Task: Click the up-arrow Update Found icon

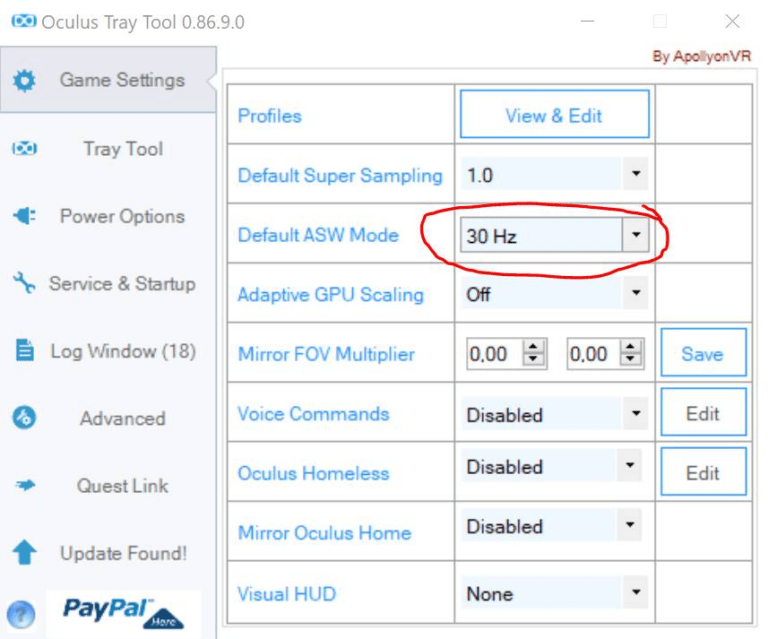Action: click(24, 554)
